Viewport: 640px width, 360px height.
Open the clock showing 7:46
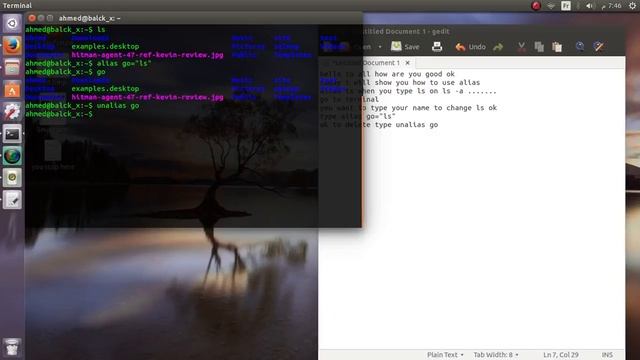click(x=611, y=6)
